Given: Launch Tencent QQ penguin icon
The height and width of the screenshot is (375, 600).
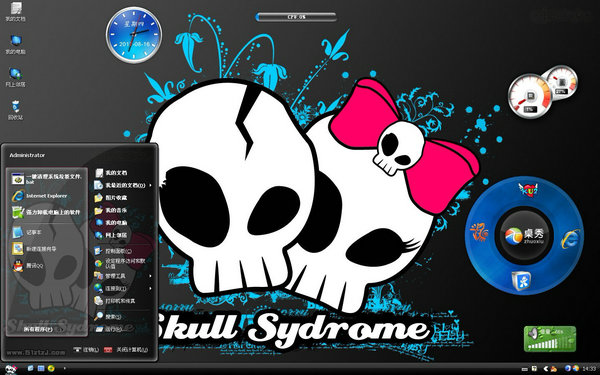Looking at the screenshot, I should point(27,266).
